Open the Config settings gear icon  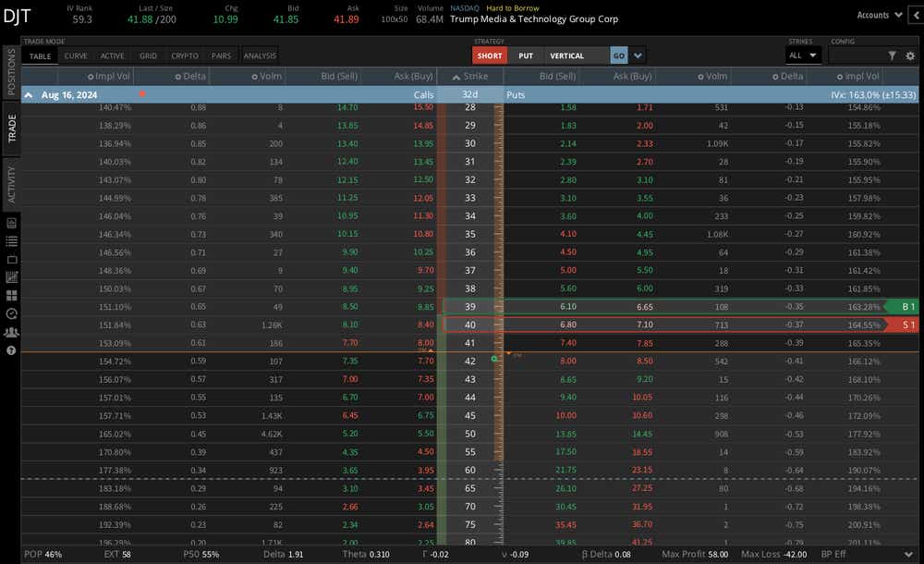pos(910,55)
